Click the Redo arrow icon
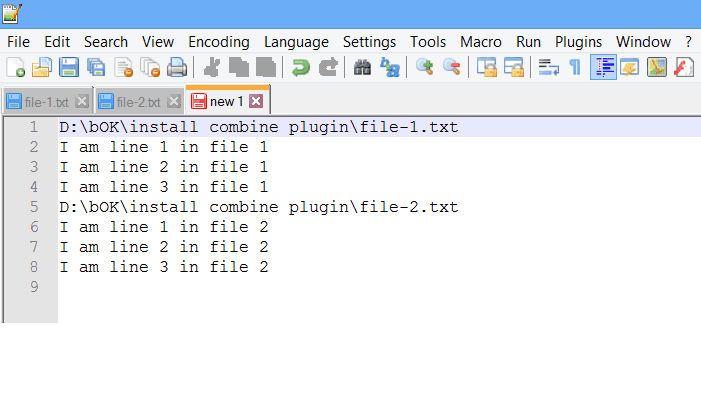Image resolution: width=701 pixels, height=405 pixels. (x=328, y=68)
